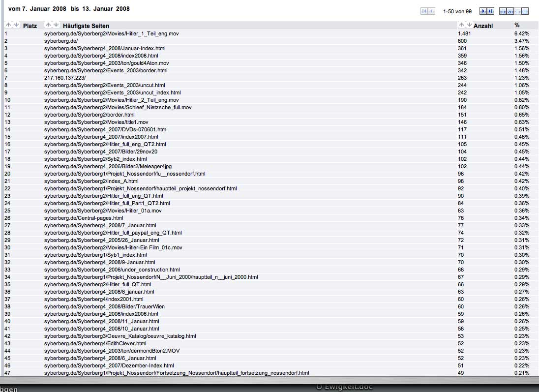Show 20 rows per page
This screenshot has width=539, height=392.
click(510, 11)
